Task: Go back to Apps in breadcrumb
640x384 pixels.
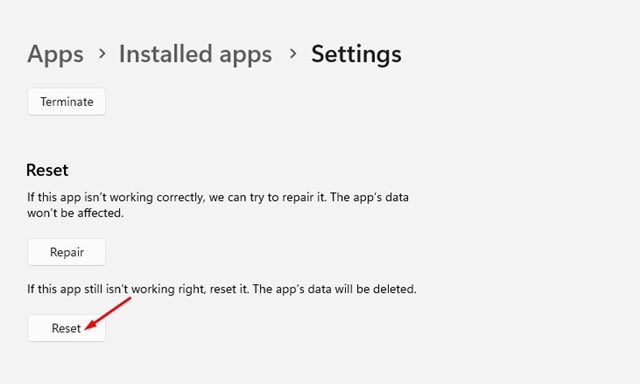Action: pos(56,54)
